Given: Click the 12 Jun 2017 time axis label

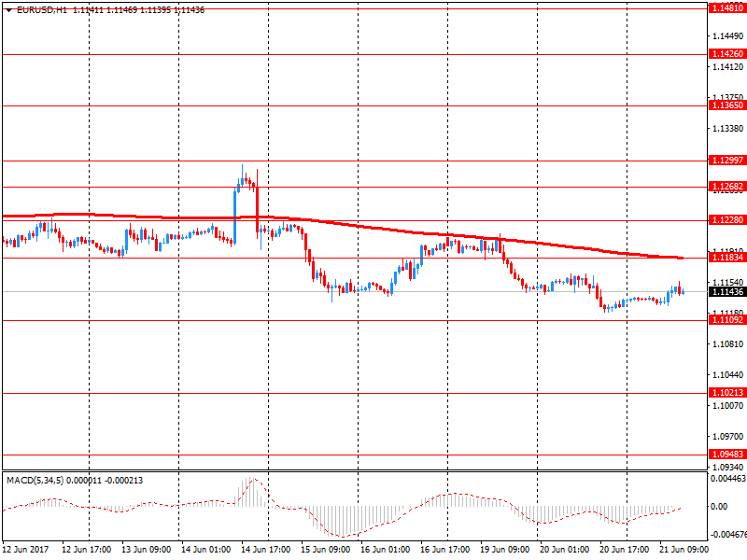Looking at the screenshot, I should click(26, 550).
